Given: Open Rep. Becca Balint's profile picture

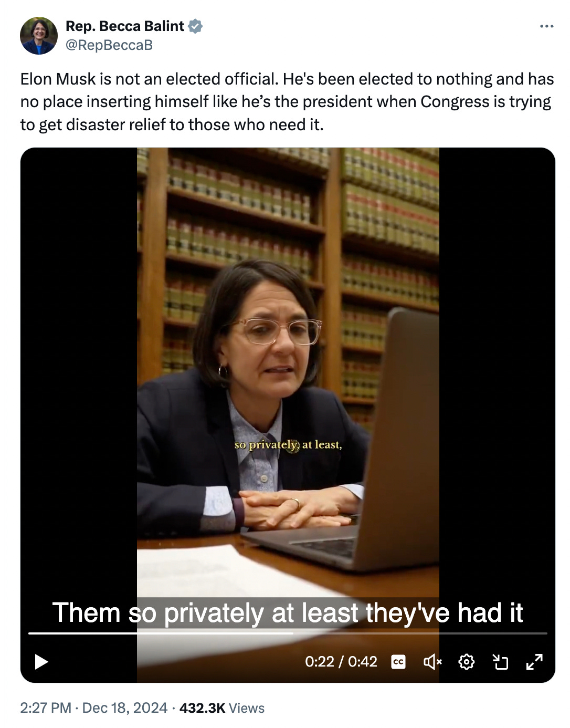Looking at the screenshot, I should (39, 36).
